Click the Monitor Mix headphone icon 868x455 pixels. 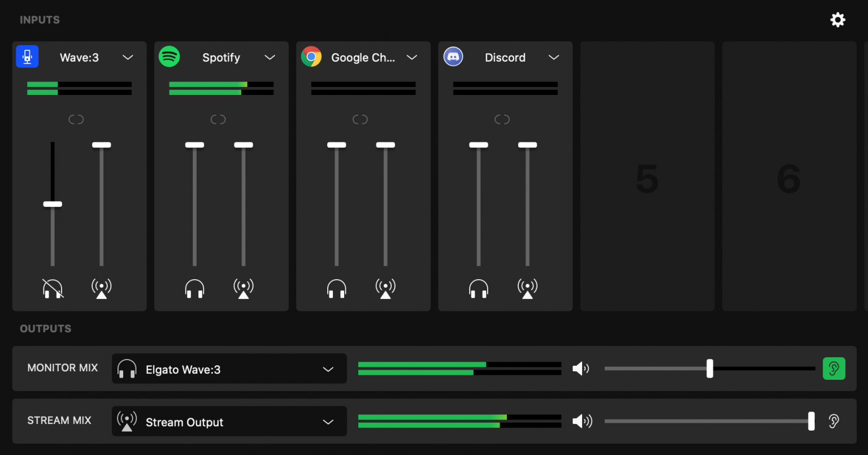pyautogui.click(x=127, y=369)
